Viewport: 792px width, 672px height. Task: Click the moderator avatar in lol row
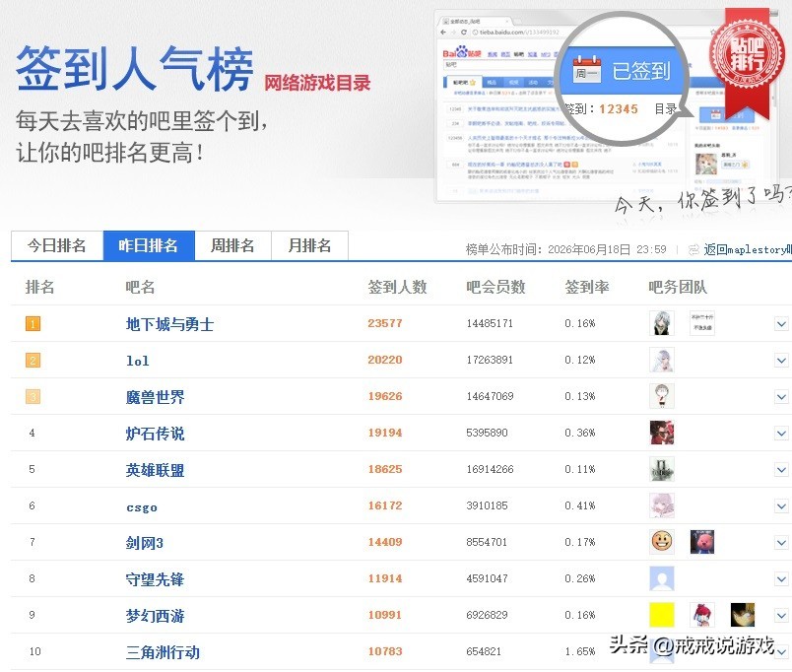(x=662, y=360)
